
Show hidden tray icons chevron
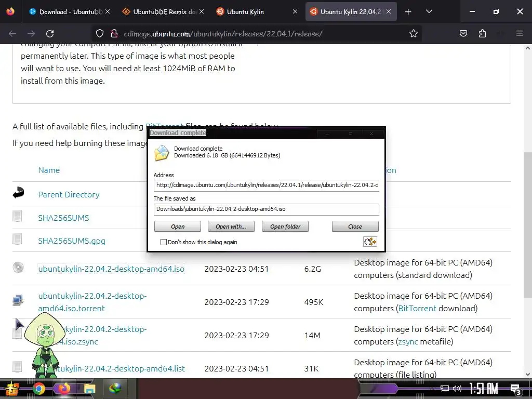coord(432,389)
